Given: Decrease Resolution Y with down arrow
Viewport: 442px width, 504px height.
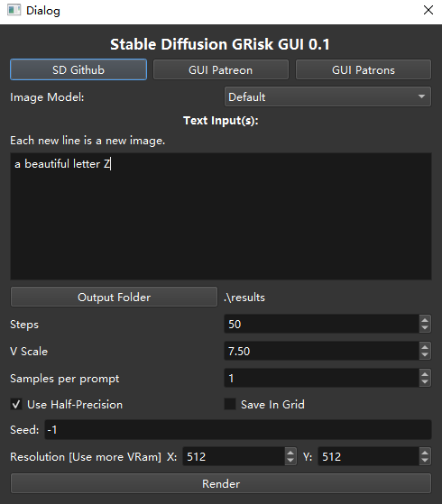Looking at the screenshot, I should pyautogui.click(x=425, y=461).
